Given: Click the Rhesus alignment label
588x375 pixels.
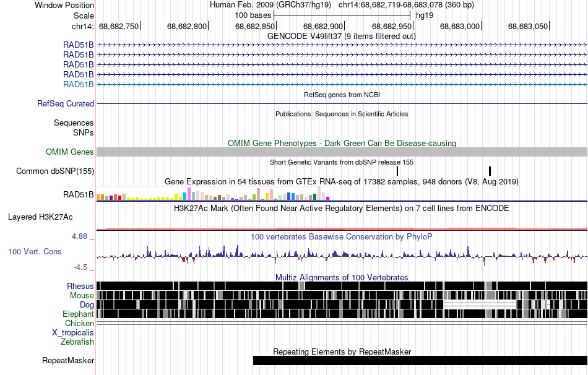Looking at the screenshot, I should pyautogui.click(x=80, y=286).
